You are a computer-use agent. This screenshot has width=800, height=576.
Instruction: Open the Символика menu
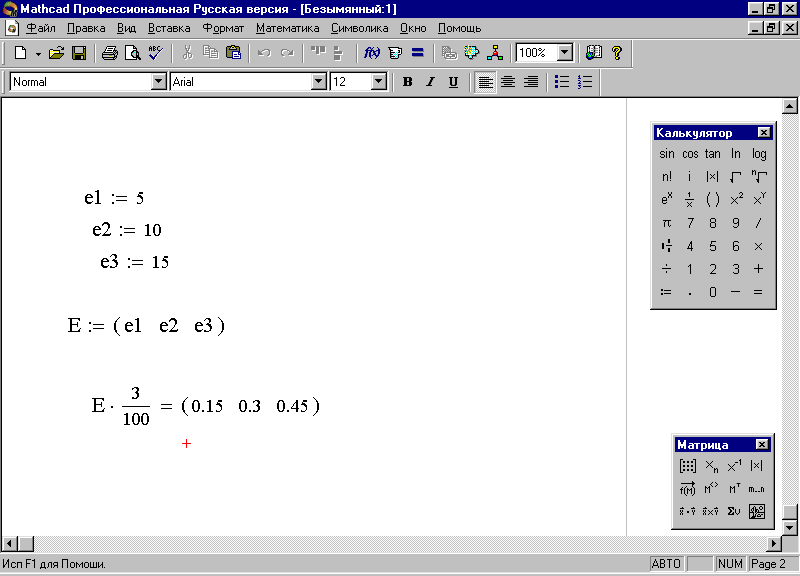coord(359,28)
